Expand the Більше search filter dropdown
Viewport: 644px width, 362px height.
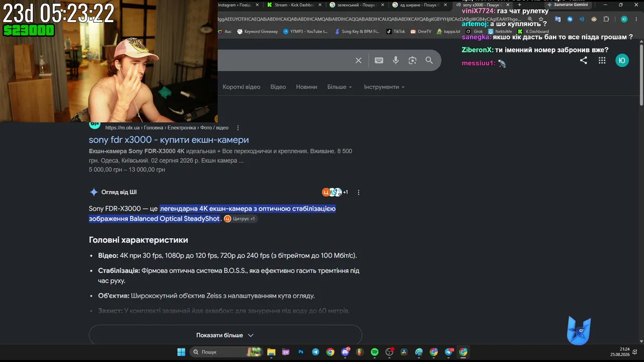click(x=340, y=87)
